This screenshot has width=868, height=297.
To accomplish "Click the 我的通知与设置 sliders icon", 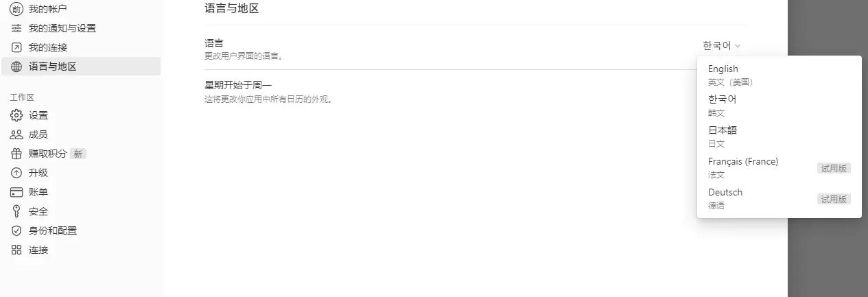I will [x=16, y=28].
